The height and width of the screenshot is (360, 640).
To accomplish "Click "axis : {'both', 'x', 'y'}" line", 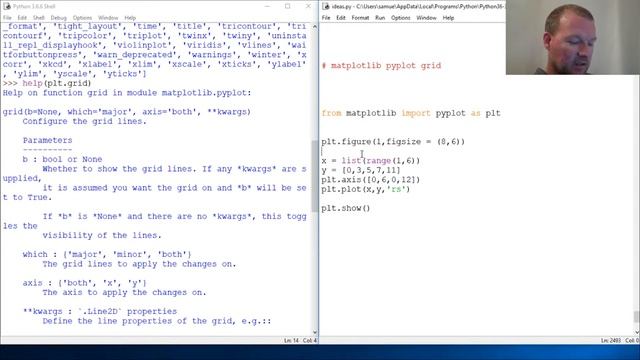I will point(84,283).
